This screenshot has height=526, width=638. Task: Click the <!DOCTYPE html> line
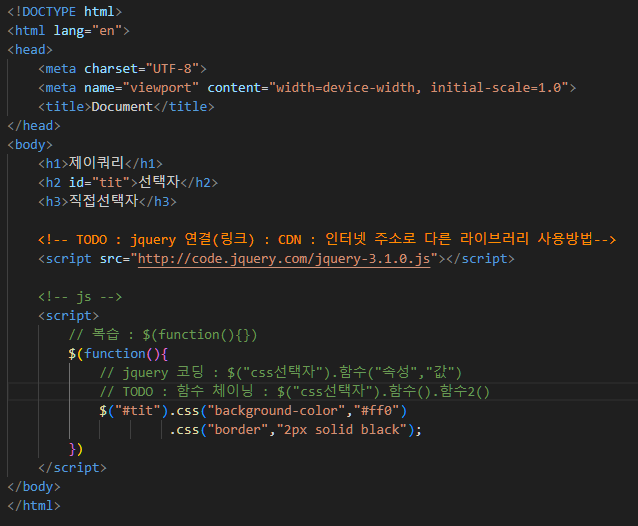coord(64,12)
